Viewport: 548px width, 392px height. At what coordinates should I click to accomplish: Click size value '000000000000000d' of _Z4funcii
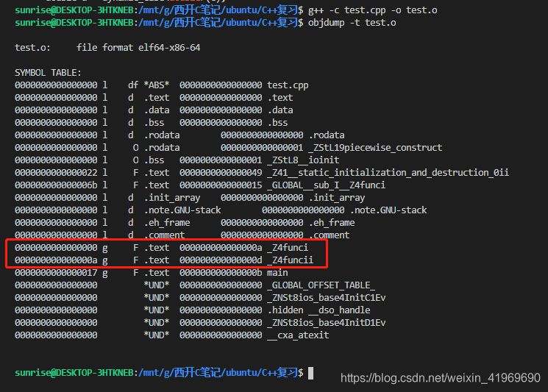[x=221, y=260]
